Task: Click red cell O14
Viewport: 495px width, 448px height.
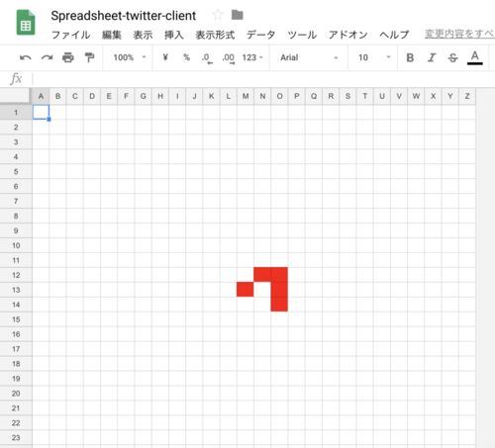Action: (x=279, y=304)
